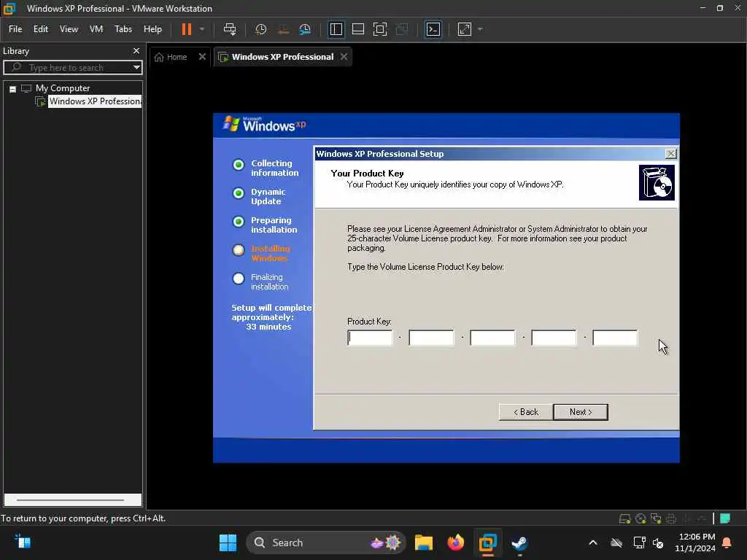Open the Help menu
The width and height of the screenshot is (747, 560).
click(x=152, y=29)
